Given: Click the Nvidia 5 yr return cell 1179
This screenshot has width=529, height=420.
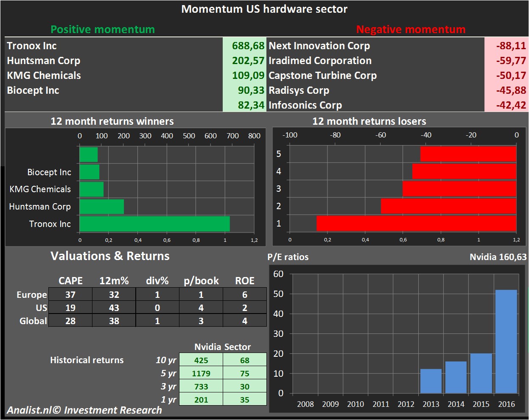Looking at the screenshot, I should pyautogui.click(x=201, y=373).
